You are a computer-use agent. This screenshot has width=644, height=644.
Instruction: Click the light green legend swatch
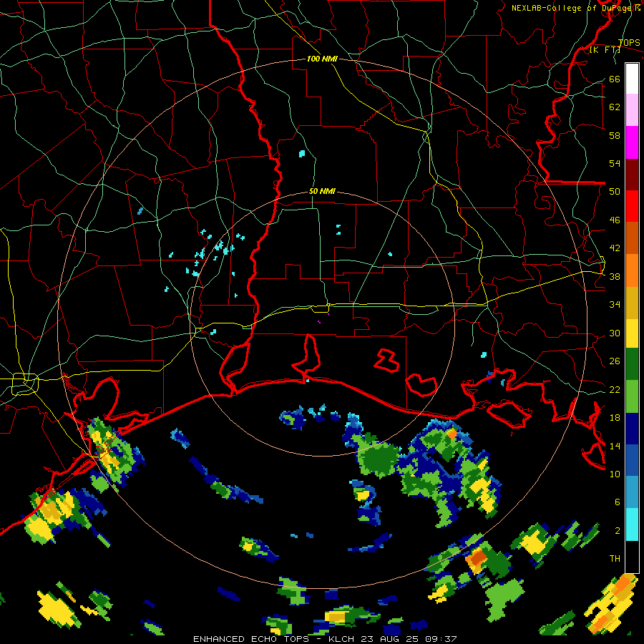pyautogui.click(x=632, y=396)
